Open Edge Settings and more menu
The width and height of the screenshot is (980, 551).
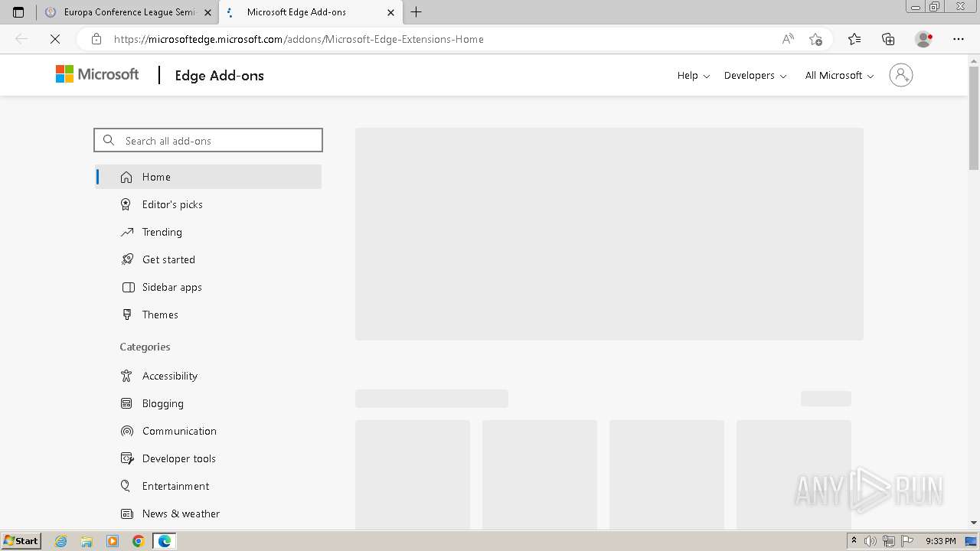click(x=959, y=39)
